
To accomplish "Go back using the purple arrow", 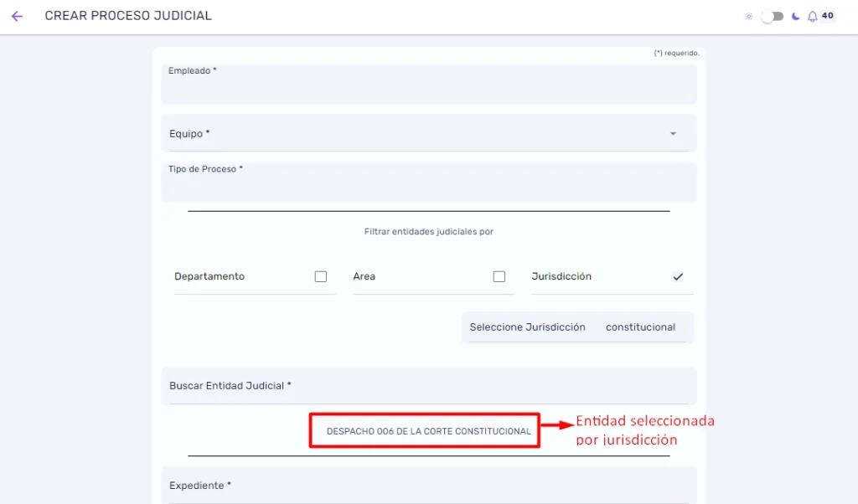I will click(x=17, y=17).
